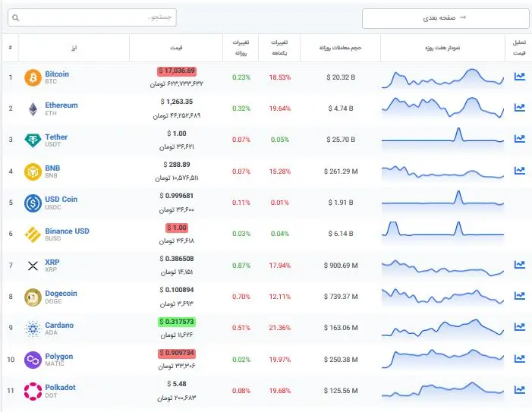Open the Cardano name link
This screenshot has height=412, width=532.
coord(59,326)
